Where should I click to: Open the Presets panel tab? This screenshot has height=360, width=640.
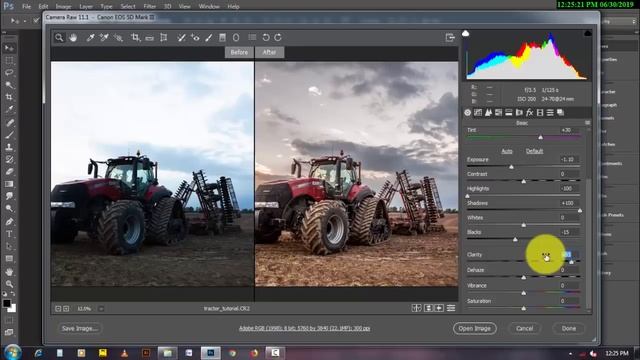pyautogui.click(x=550, y=113)
